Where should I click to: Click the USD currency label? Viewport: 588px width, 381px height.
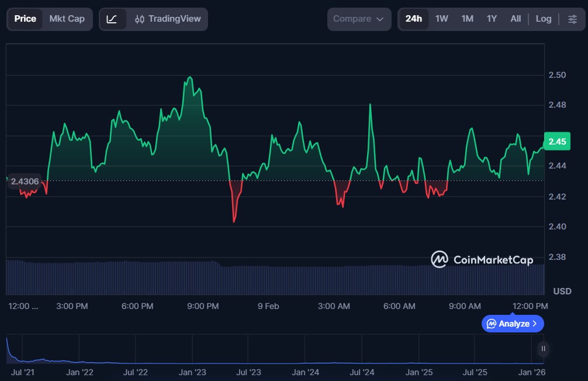tap(562, 291)
